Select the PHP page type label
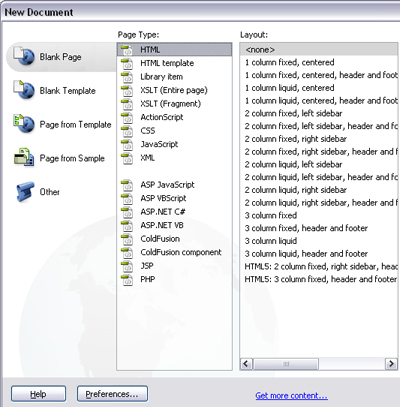 pos(148,279)
